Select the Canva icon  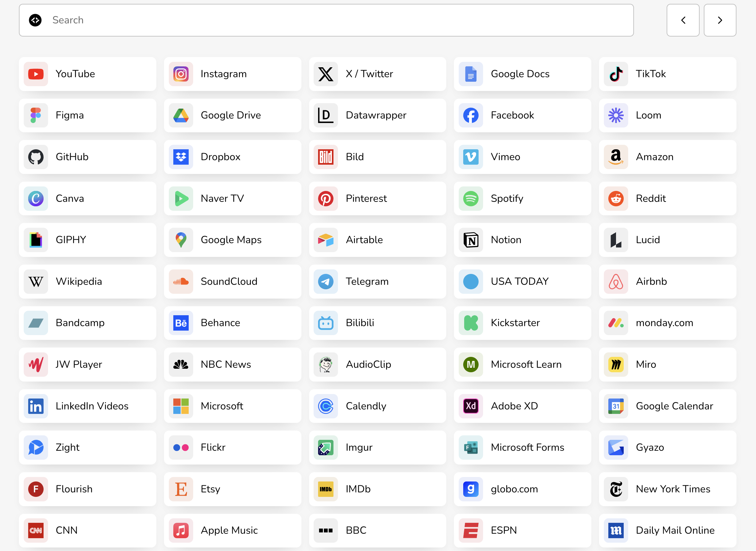(x=36, y=198)
